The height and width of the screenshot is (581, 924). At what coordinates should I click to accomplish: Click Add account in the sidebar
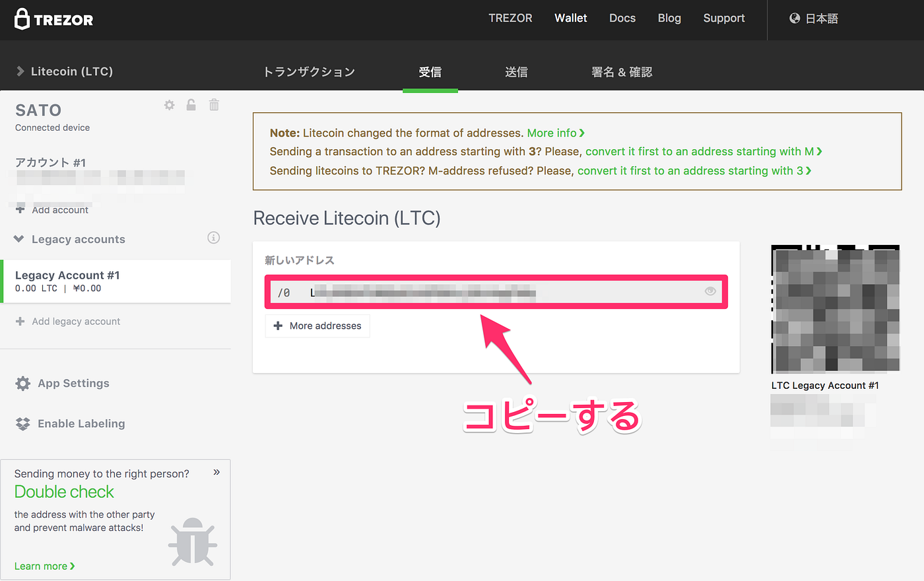click(52, 210)
